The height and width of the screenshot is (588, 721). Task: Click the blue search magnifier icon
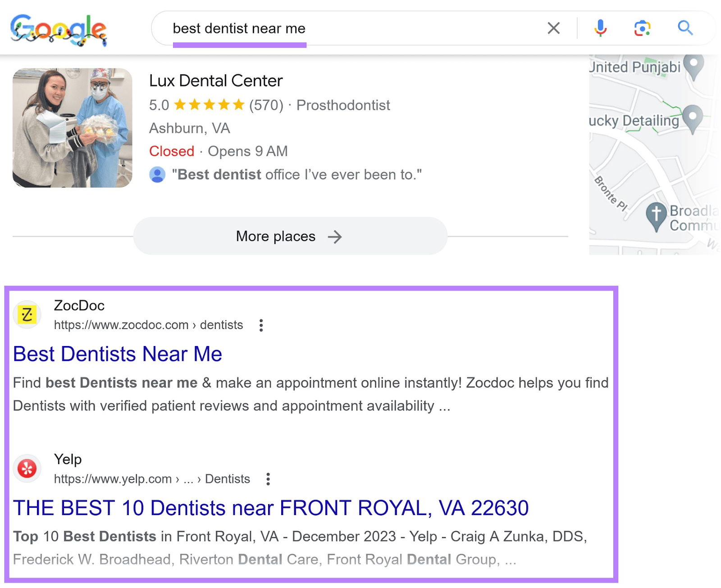pyautogui.click(x=685, y=28)
